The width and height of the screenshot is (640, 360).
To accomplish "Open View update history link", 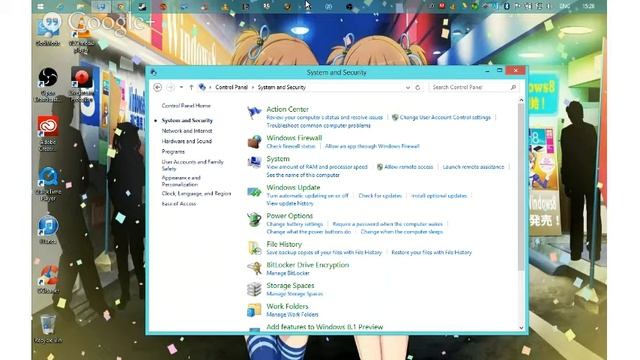I will coord(290,203).
